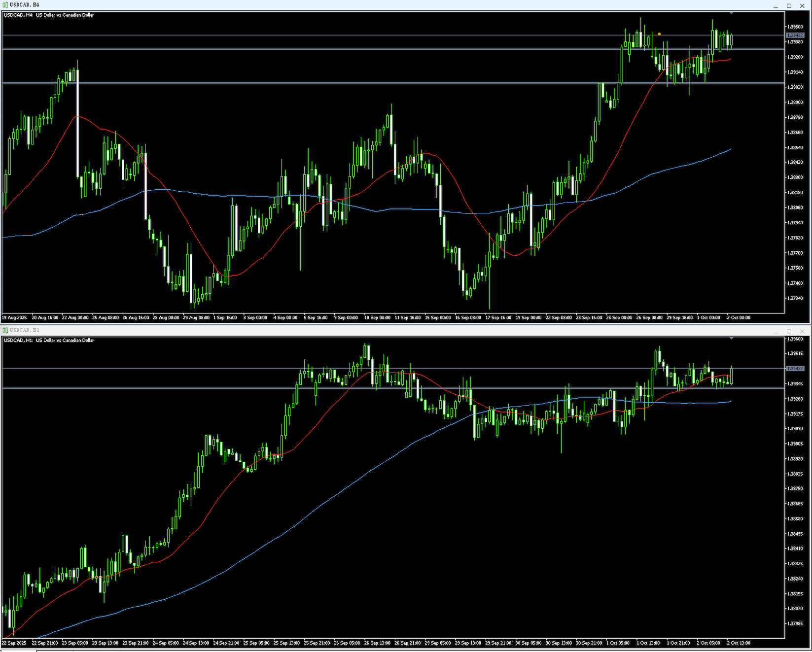The image size is (812, 652).
Task: Click the '24 Sep 05:00' date on H1 time axis
Action: coord(166,643)
